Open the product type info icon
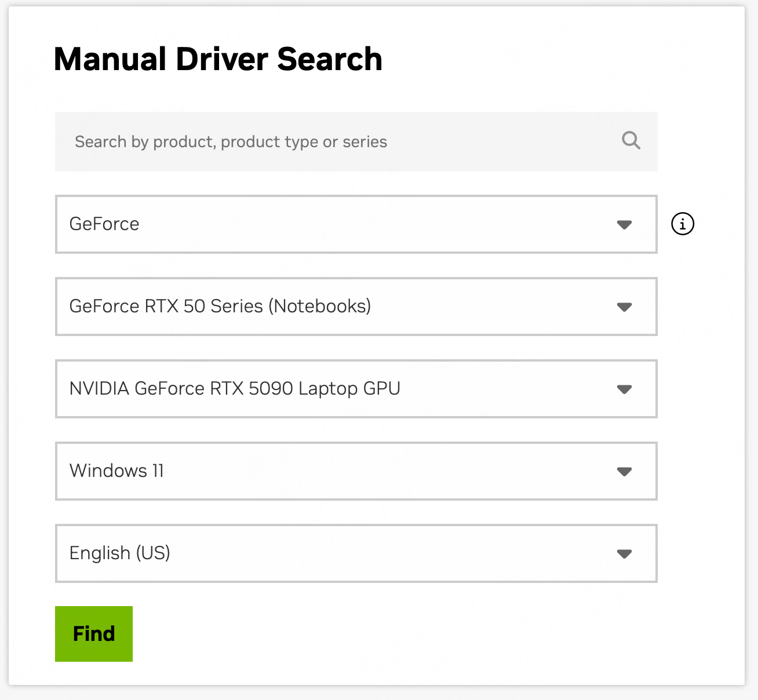758x700 pixels. click(x=683, y=224)
